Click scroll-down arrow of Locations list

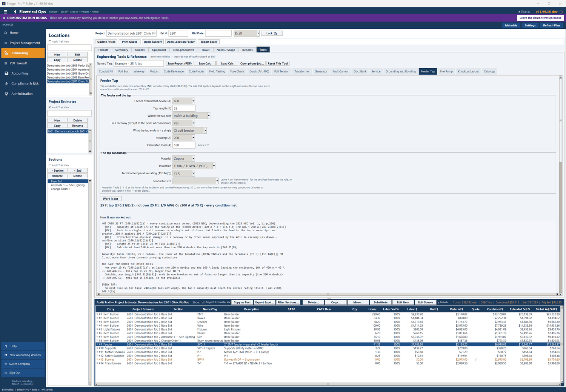click(91, 94)
